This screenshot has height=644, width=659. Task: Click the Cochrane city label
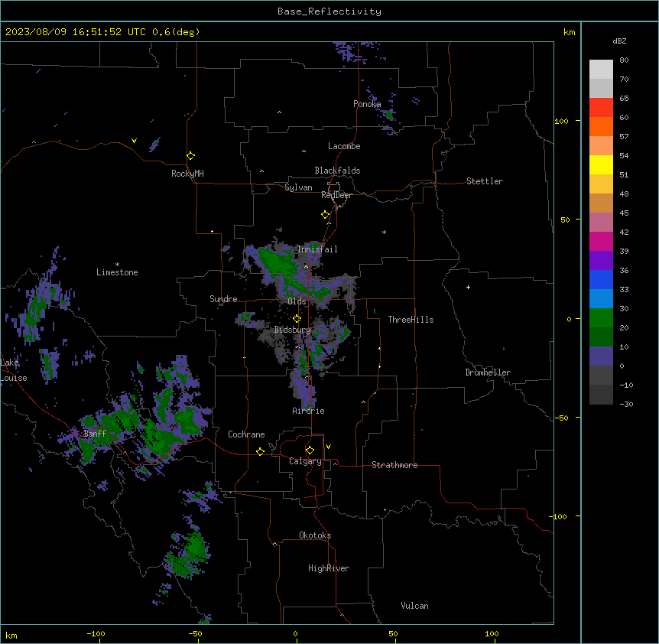(246, 434)
